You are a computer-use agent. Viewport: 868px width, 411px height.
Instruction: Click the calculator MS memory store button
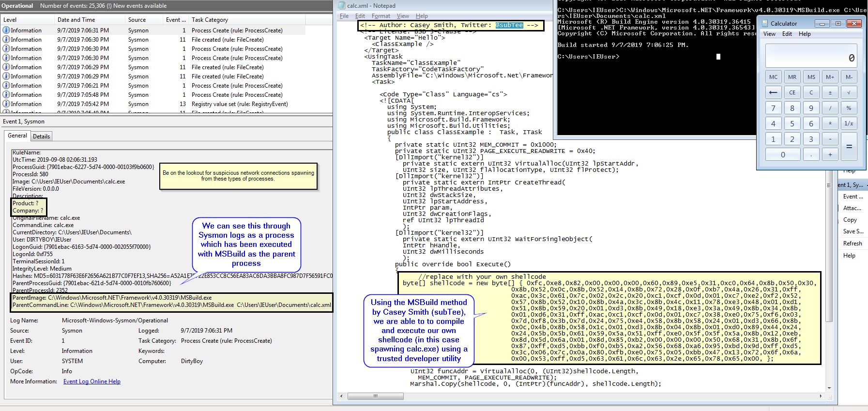click(811, 77)
